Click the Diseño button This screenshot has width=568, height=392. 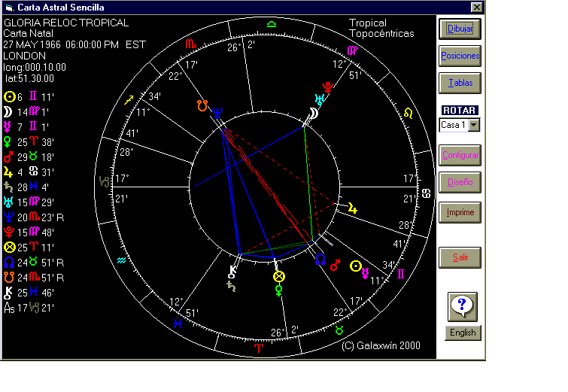tap(460, 182)
